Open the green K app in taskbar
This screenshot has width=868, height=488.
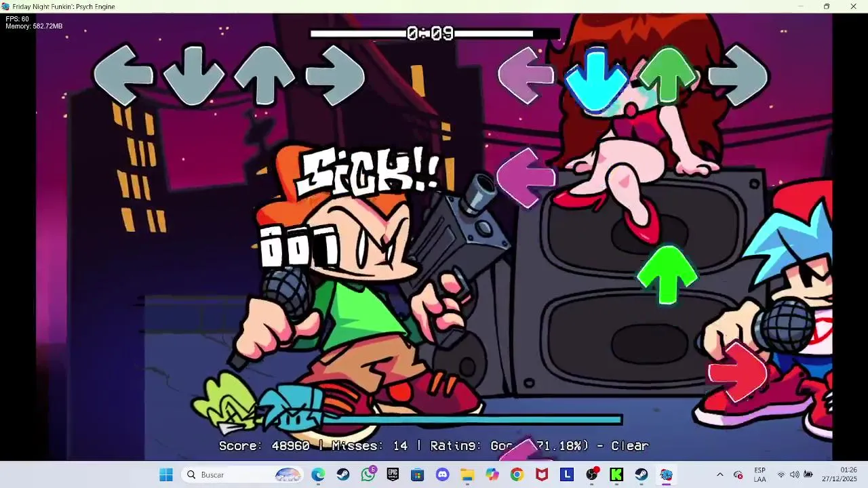pos(616,474)
